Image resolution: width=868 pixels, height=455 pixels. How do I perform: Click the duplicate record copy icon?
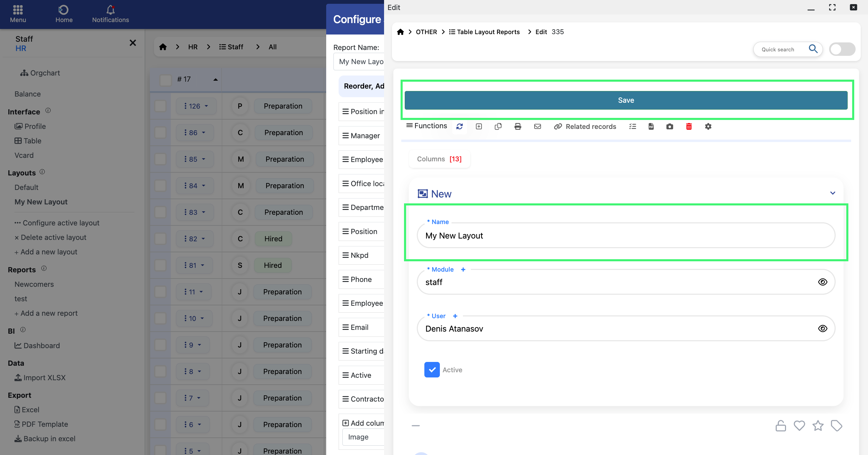tap(498, 127)
